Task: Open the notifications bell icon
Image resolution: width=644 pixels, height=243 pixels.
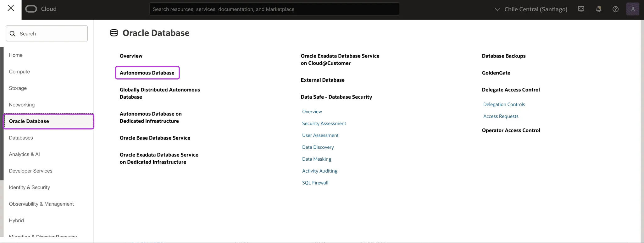Action: coord(598,9)
